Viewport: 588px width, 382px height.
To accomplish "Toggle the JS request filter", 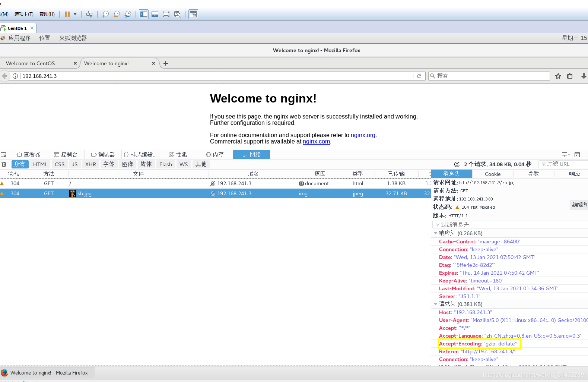I will tap(75, 164).
